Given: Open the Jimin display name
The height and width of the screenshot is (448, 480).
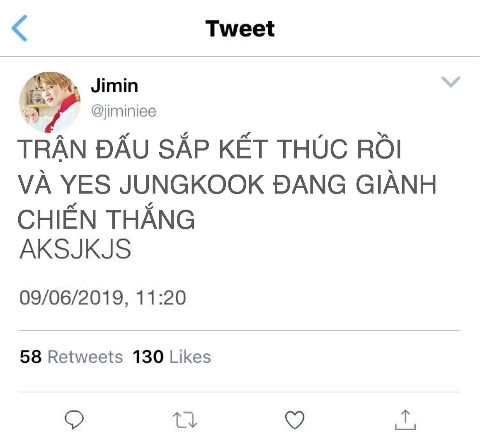Looking at the screenshot, I should tap(114, 85).
